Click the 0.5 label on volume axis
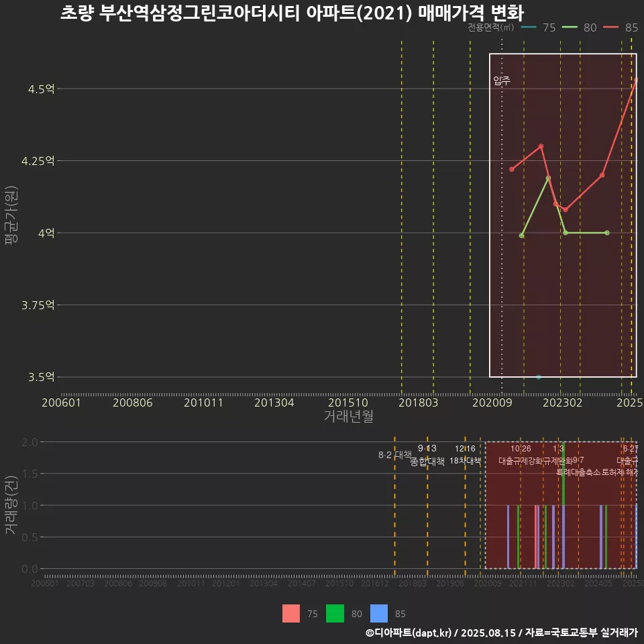 (30, 537)
